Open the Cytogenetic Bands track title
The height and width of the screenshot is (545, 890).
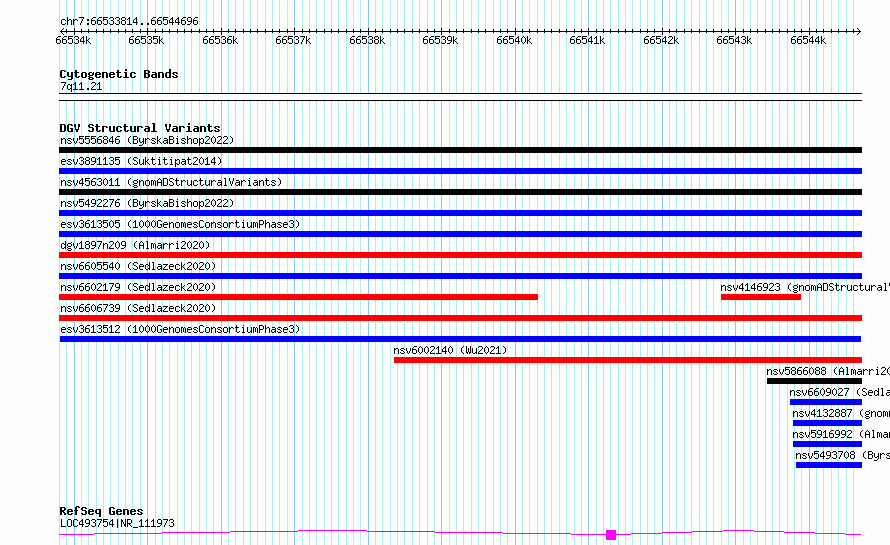coord(119,74)
